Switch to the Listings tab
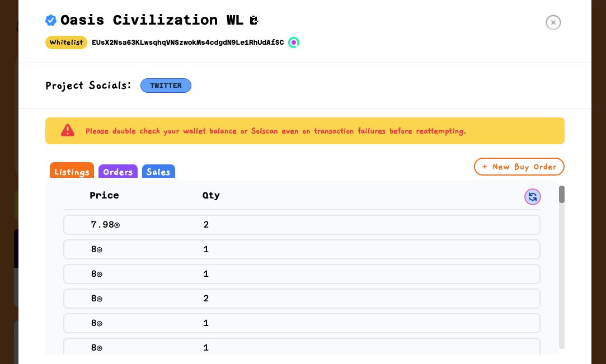Image resolution: width=606 pixels, height=364 pixels. click(x=72, y=171)
